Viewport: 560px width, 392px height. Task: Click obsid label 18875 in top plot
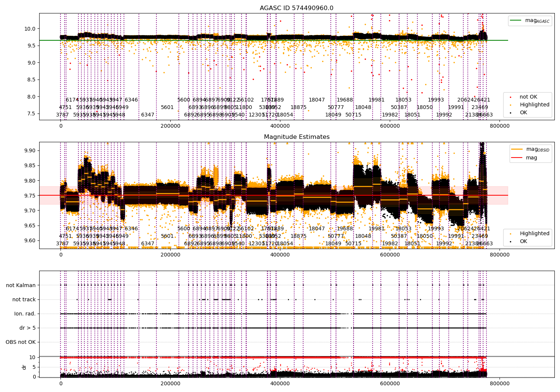pyautogui.click(x=298, y=107)
